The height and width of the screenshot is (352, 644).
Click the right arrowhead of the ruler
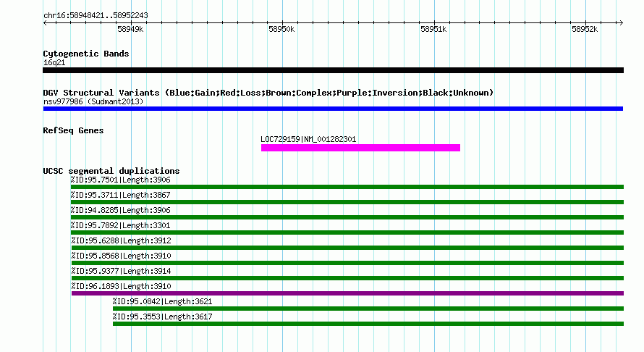pyautogui.click(x=621, y=23)
